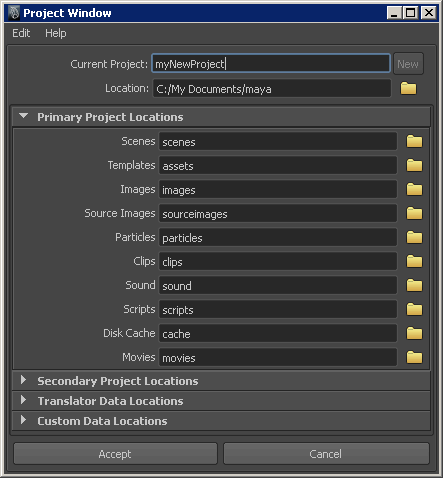This screenshot has width=443, height=478.
Task: Browse folder for Source Images
Action: (x=414, y=213)
